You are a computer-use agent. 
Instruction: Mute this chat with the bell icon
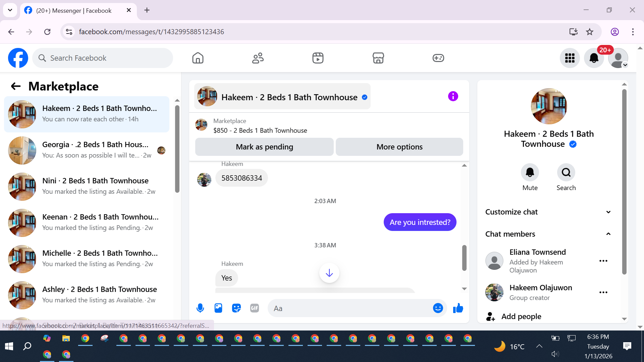click(x=530, y=173)
